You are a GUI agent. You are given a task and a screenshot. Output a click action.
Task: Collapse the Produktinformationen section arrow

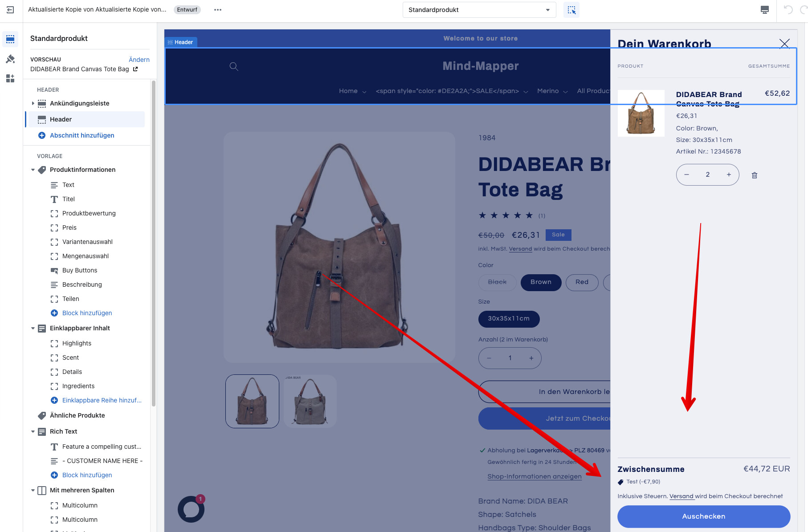[x=33, y=170]
